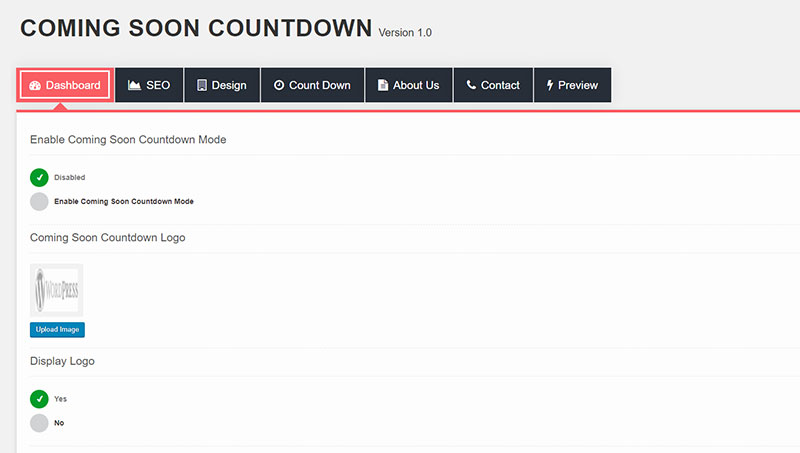Select the Disabled radio option
Screen dimensions: 800x453
[39, 178]
